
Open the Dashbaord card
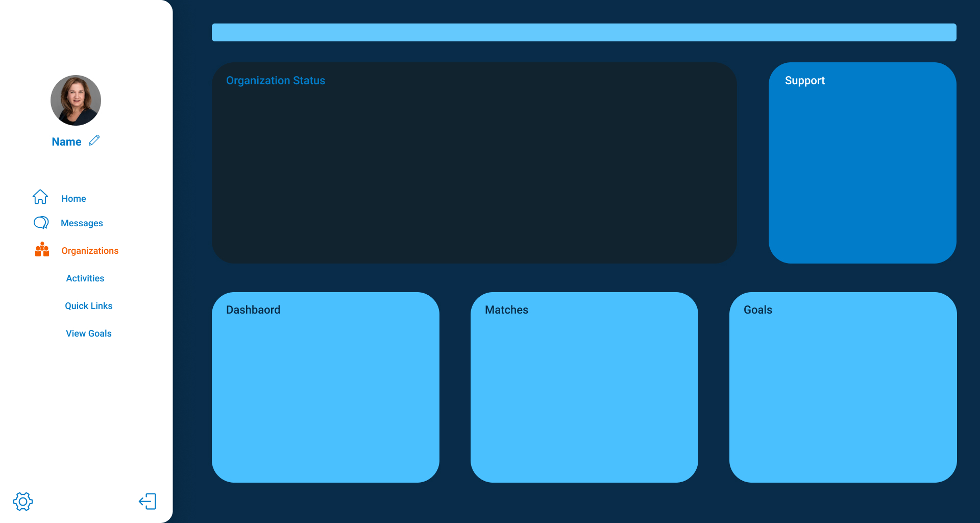click(x=326, y=387)
